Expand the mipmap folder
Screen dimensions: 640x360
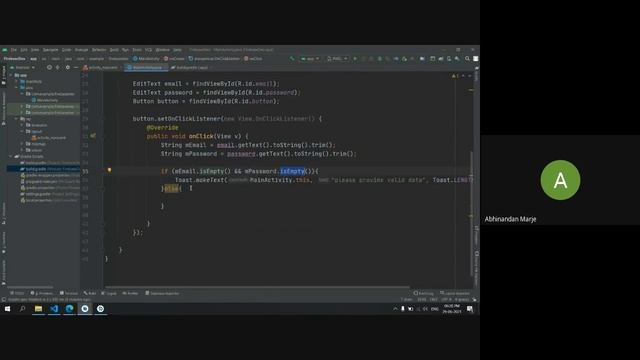click(22, 144)
